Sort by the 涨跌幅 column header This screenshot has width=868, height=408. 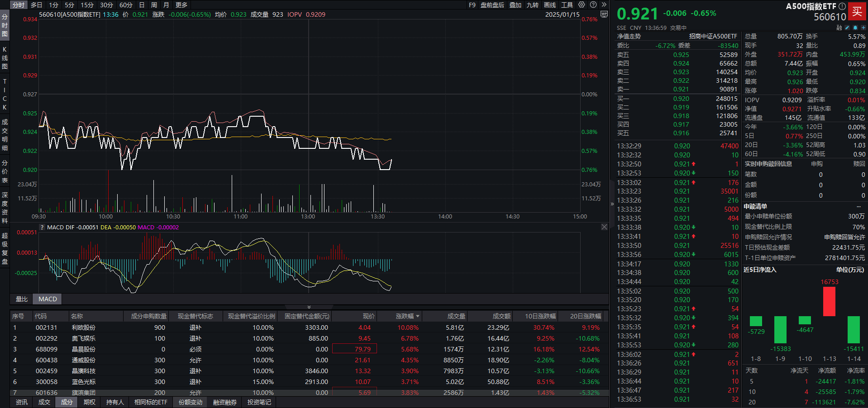pos(407,316)
